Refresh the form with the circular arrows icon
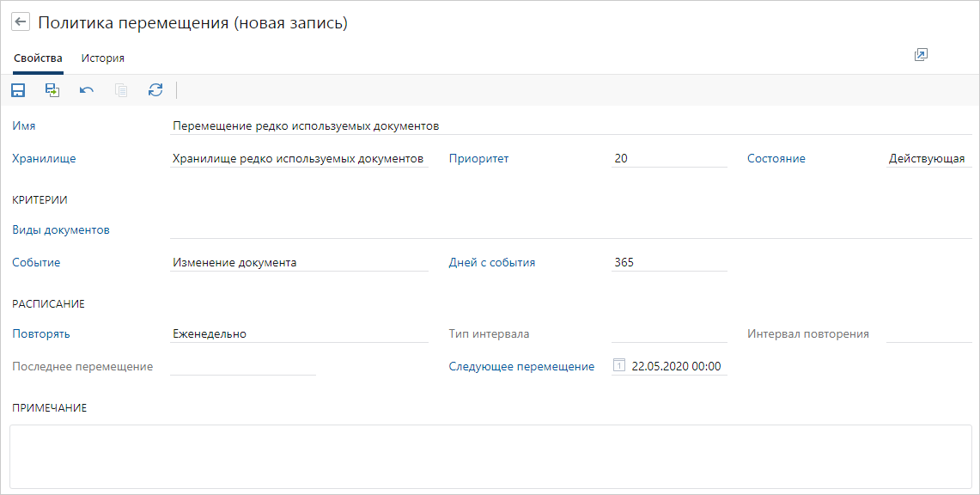The height and width of the screenshot is (495, 980). (155, 90)
